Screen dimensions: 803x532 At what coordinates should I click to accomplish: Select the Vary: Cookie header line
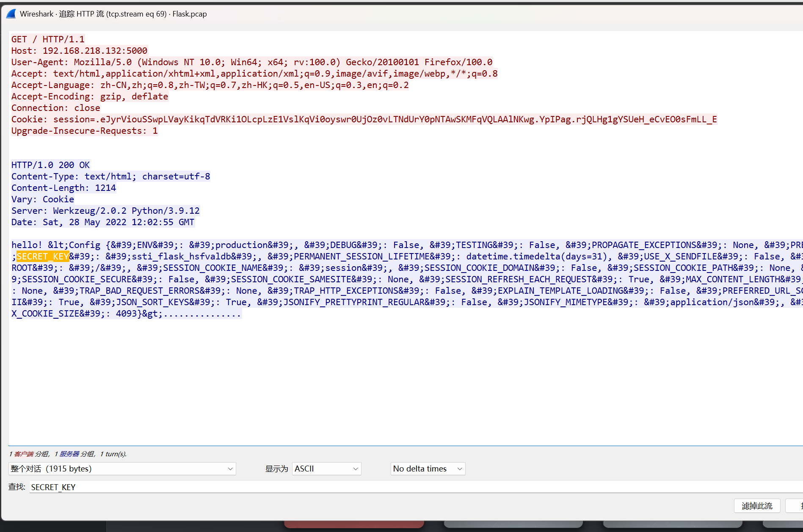(x=42, y=199)
